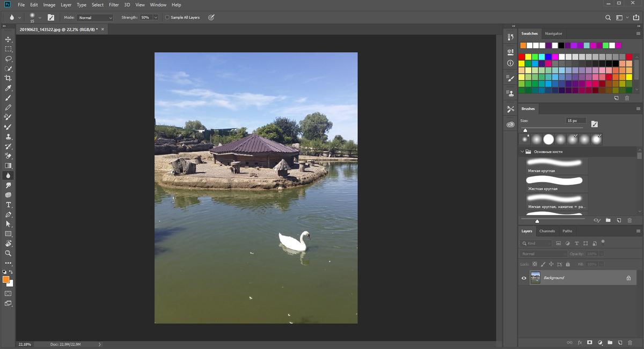Image resolution: width=644 pixels, height=349 pixels.
Task: Close the 20190623_143522.jpg document tab
Action: tap(103, 30)
